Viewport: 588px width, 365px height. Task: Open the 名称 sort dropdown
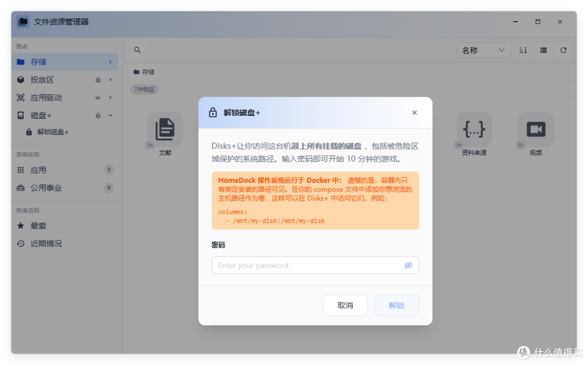coord(484,50)
